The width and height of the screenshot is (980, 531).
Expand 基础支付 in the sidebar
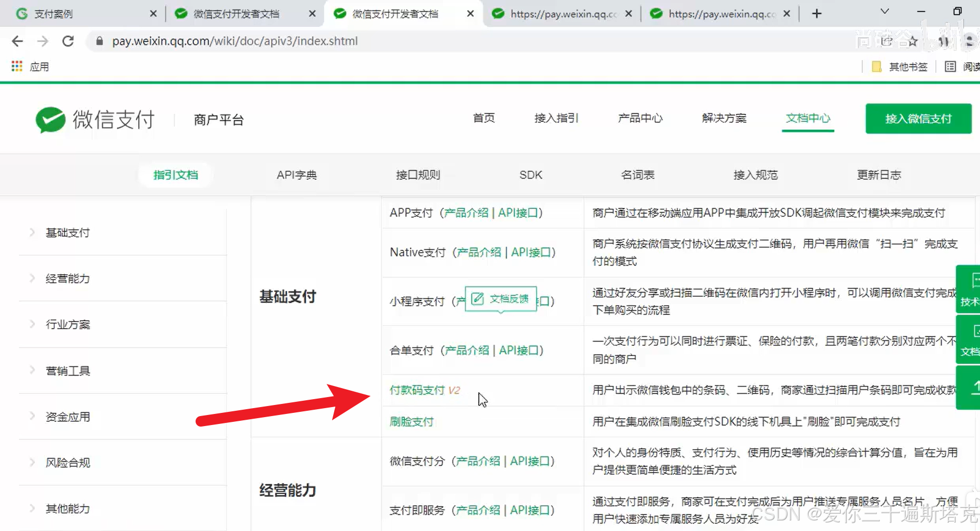click(x=122, y=233)
